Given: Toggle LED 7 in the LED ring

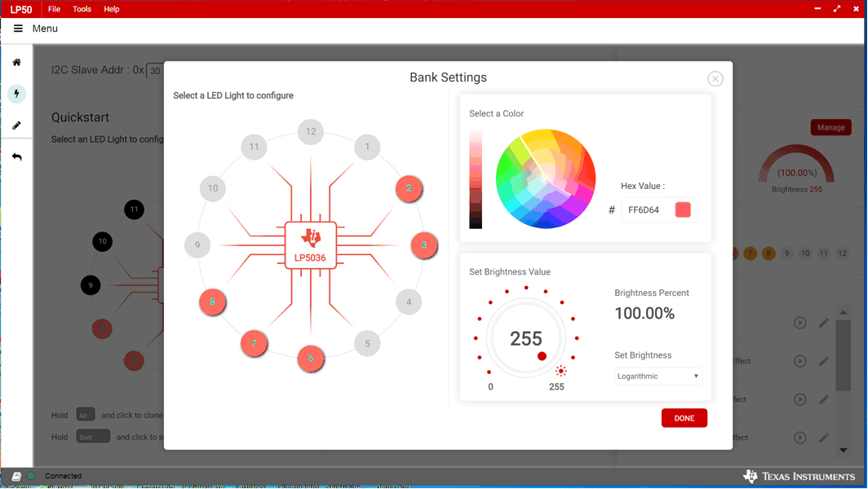Looking at the screenshot, I should 254,344.
